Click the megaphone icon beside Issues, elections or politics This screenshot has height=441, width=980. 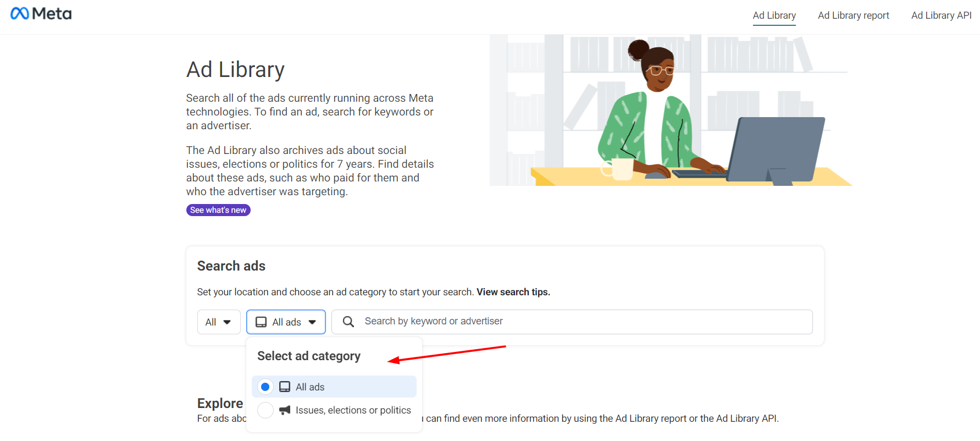[285, 410]
